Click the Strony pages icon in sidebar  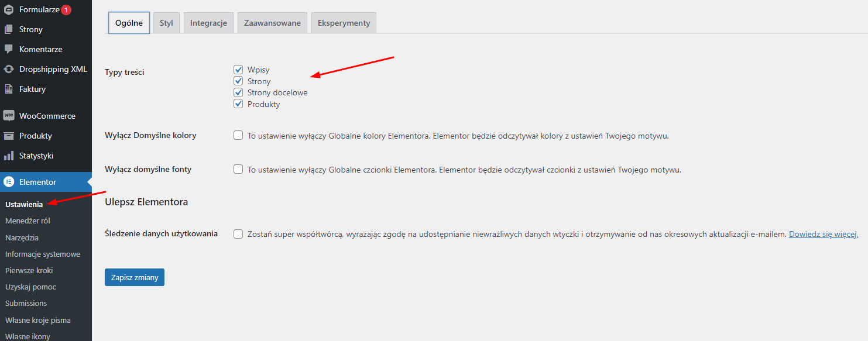[8, 29]
